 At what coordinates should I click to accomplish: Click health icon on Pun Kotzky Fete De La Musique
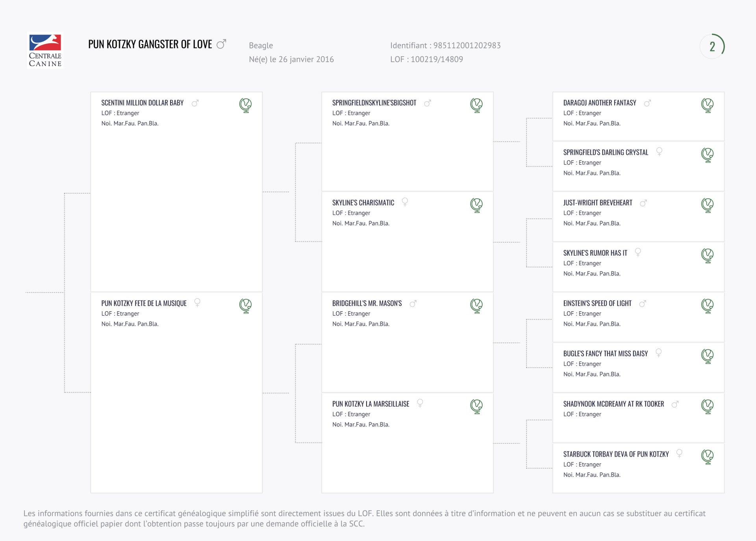(x=245, y=306)
